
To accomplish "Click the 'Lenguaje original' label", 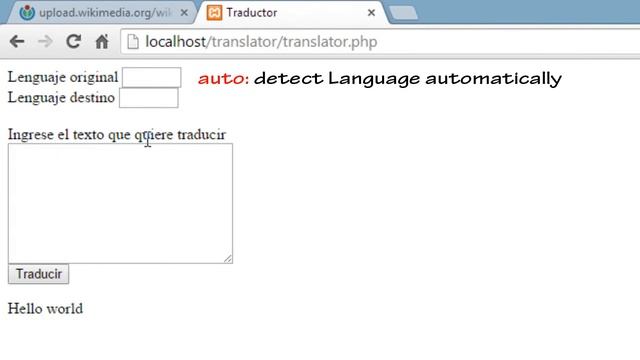I will [63, 77].
